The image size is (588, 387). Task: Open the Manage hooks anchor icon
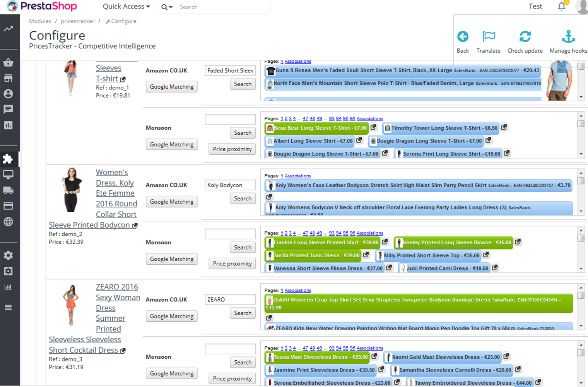pos(568,37)
